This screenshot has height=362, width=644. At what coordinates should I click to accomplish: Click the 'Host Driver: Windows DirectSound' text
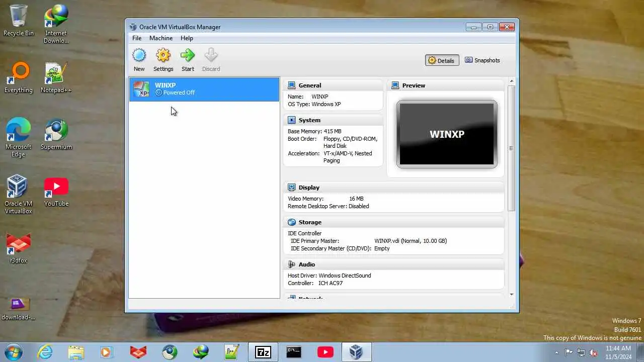click(329, 276)
